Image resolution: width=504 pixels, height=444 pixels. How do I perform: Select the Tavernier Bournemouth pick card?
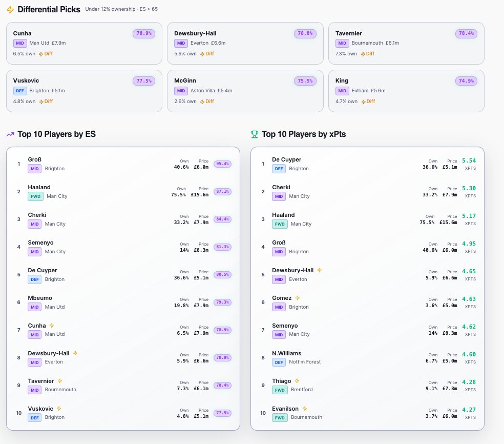406,44
